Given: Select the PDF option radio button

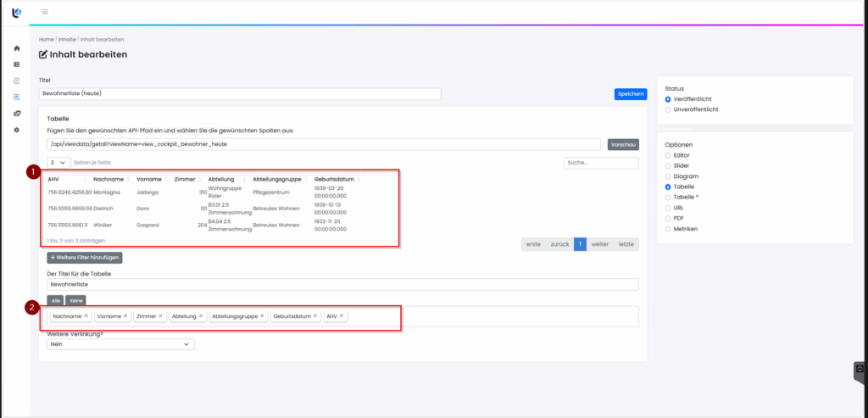Looking at the screenshot, I should pyautogui.click(x=668, y=218).
